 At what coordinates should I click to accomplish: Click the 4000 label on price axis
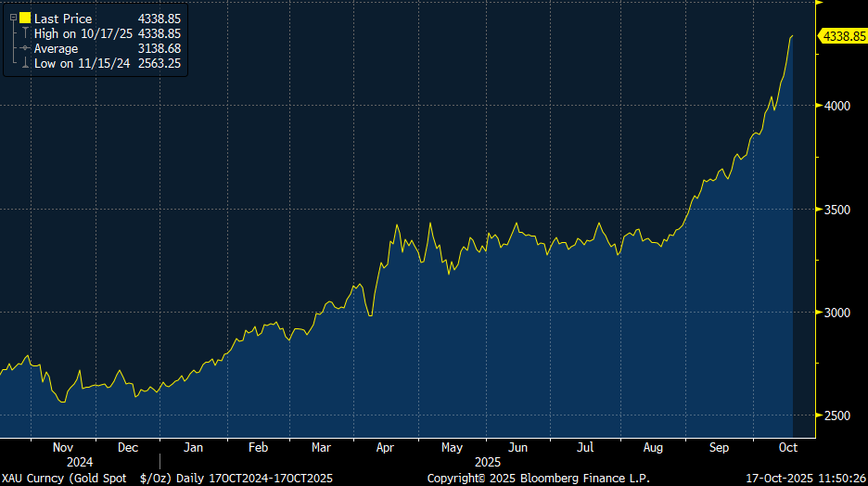[838, 106]
